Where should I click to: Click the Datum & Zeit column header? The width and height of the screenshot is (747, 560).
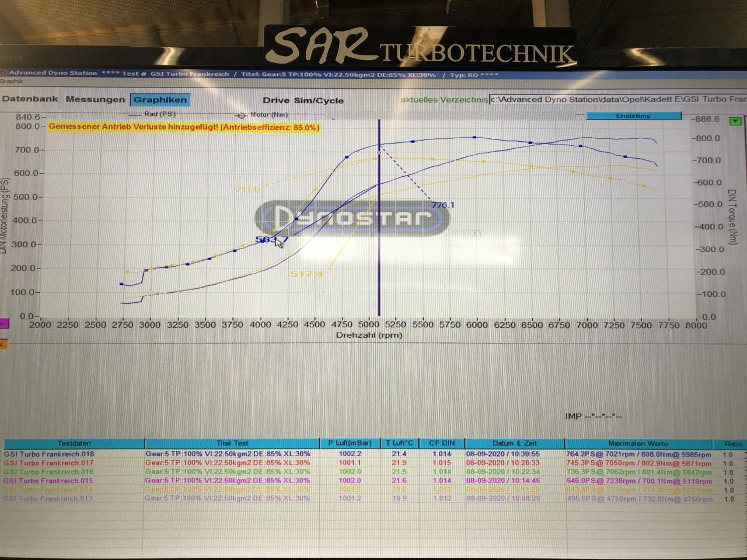[x=514, y=443]
